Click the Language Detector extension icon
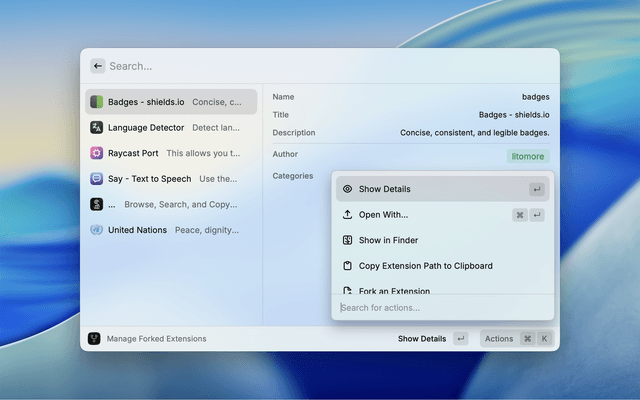Screen dimensions: 640x400 (97, 128)
